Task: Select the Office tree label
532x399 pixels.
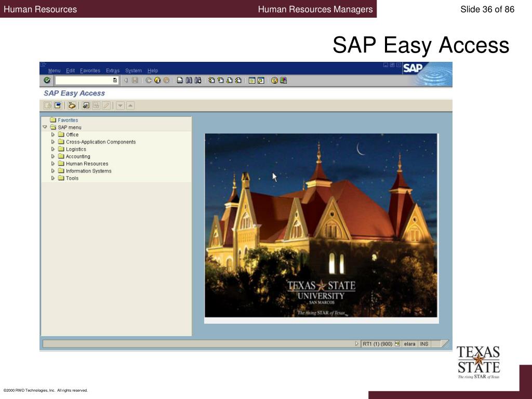Action: 72,135
